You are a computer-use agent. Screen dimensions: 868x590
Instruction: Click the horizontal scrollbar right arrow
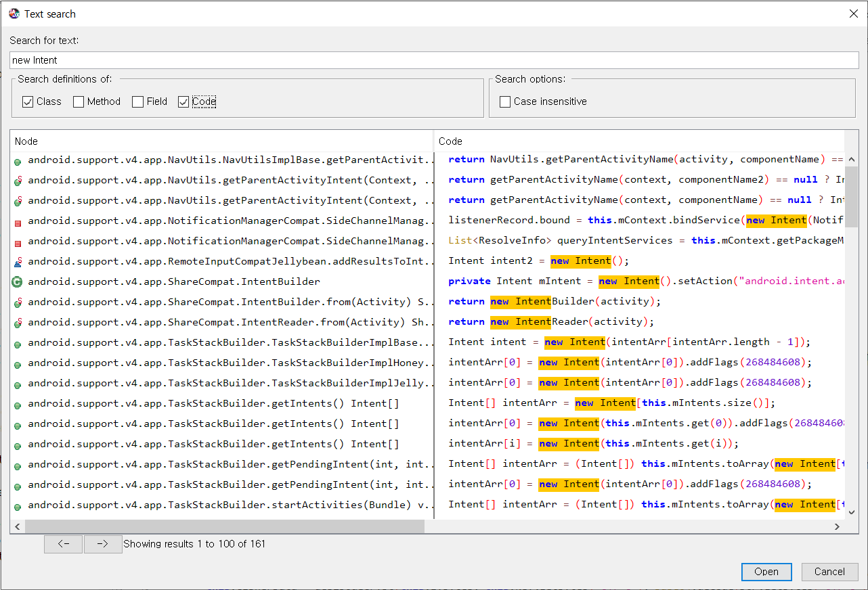tap(838, 526)
